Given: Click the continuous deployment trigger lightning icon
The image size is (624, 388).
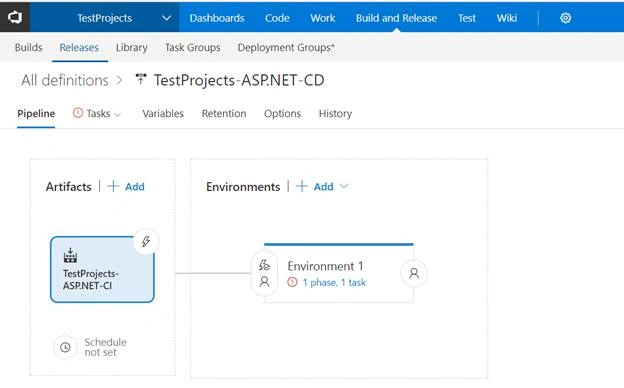Looking at the screenshot, I should 146,241.
